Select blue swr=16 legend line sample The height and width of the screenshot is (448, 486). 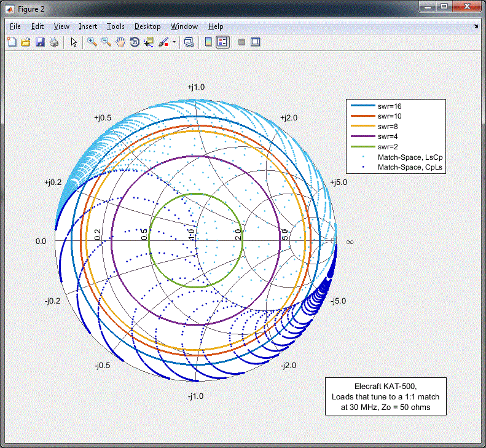click(363, 106)
